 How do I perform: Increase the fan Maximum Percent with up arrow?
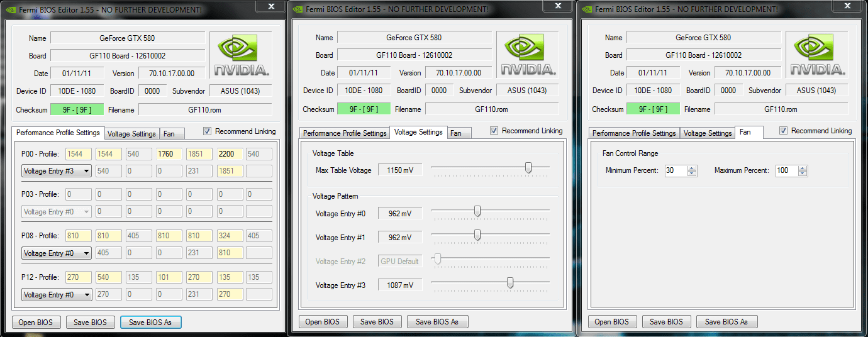click(802, 168)
